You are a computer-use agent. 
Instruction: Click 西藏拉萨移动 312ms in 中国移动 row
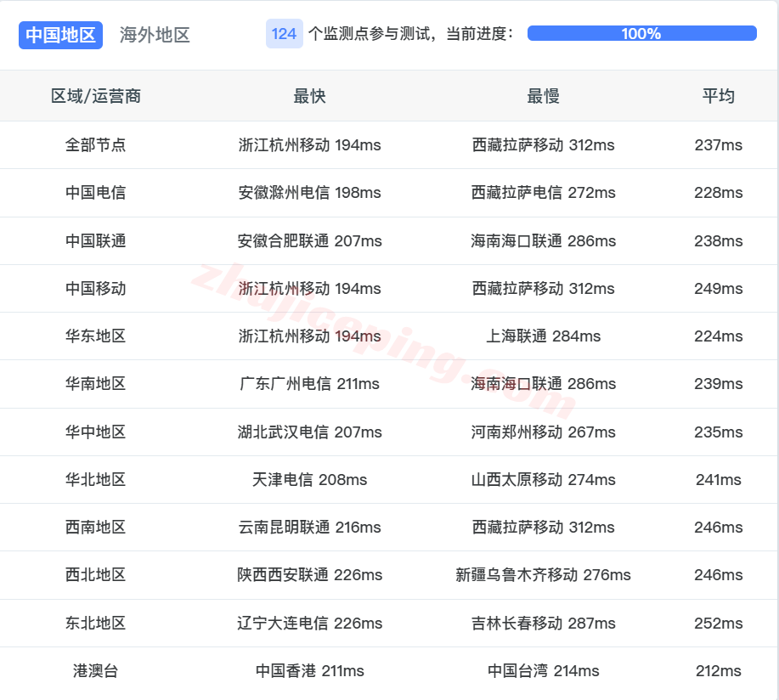point(543,289)
